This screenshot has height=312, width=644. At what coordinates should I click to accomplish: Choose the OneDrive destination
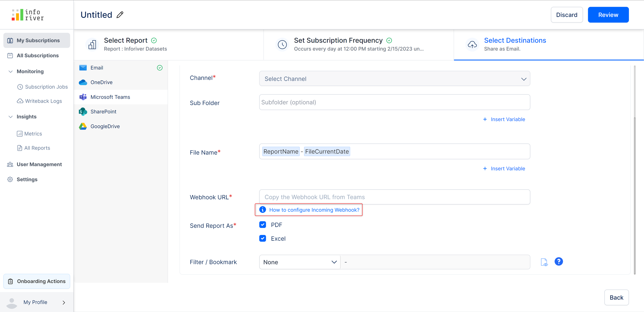click(x=101, y=82)
